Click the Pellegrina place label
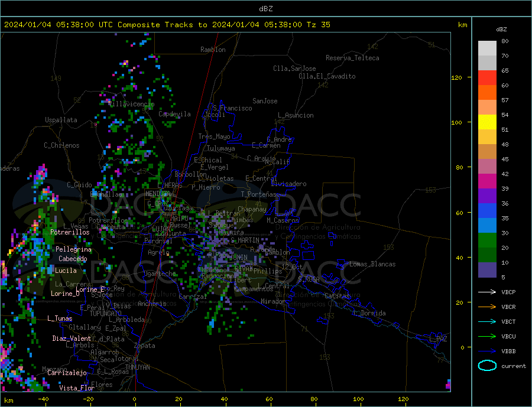Image resolution: width=532 pixels, height=407 pixels. point(74,249)
